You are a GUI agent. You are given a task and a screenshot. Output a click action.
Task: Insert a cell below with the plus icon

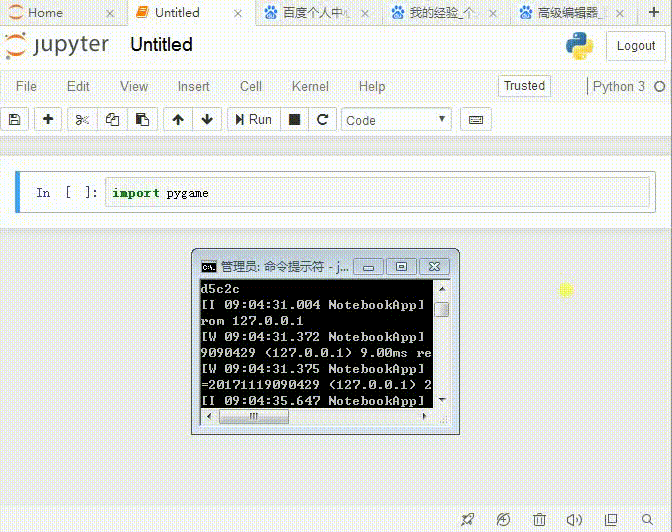pyautogui.click(x=48, y=119)
